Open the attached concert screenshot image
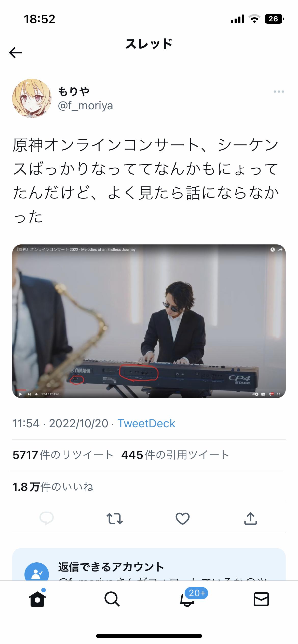 (149, 321)
